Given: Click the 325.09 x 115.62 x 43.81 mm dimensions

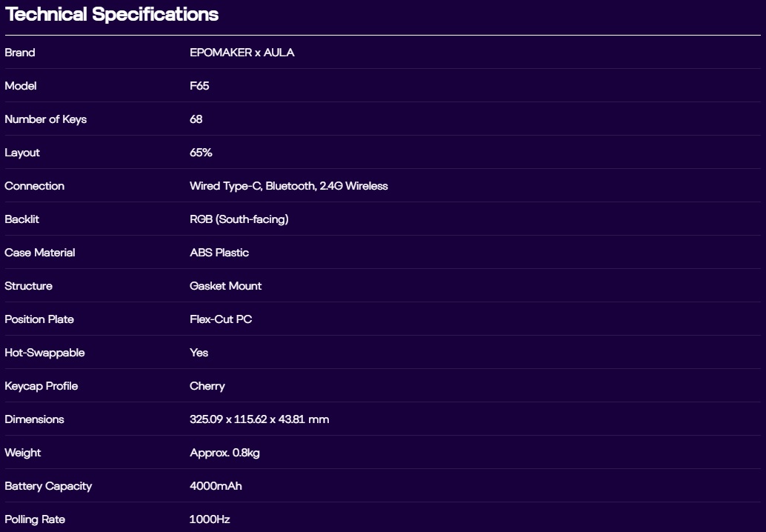Looking at the screenshot, I should pos(259,419).
